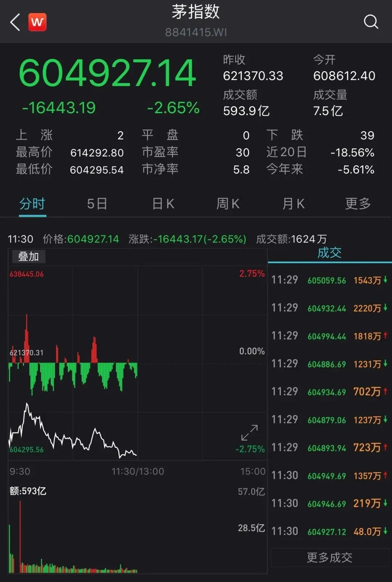Viewport: 392px width, 582px height.
Task: Tap upper chart label 638445.06
Action: (x=26, y=274)
